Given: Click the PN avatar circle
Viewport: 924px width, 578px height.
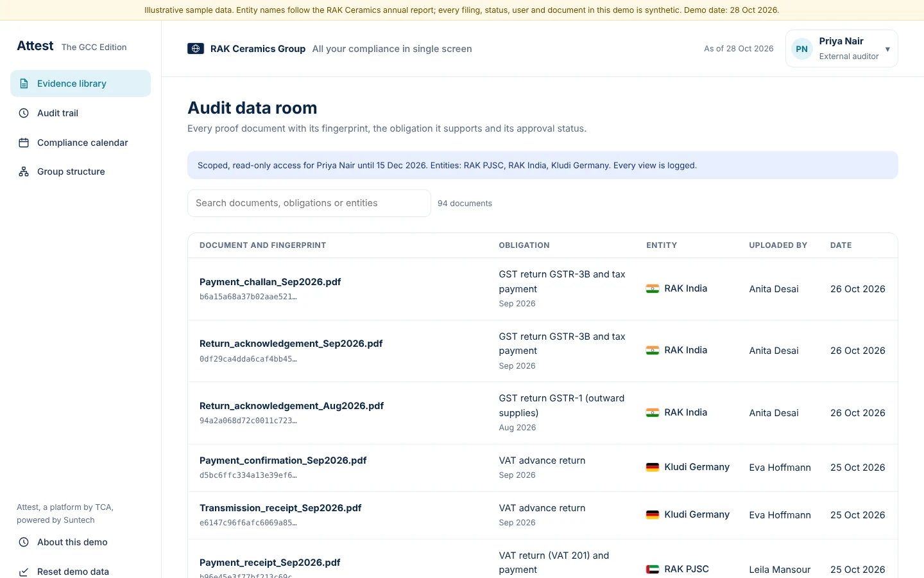Looking at the screenshot, I should (x=802, y=49).
